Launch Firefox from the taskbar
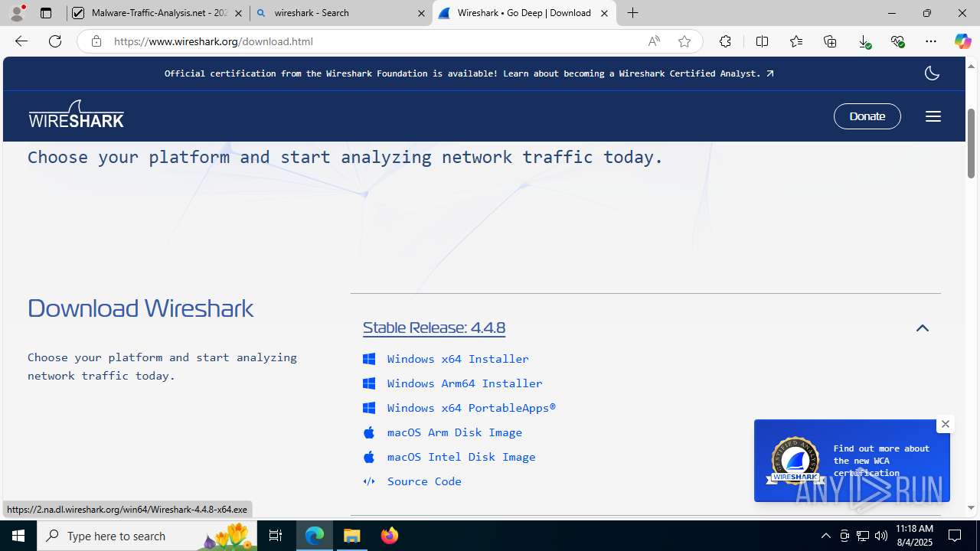Image resolution: width=980 pixels, height=551 pixels. click(x=390, y=536)
